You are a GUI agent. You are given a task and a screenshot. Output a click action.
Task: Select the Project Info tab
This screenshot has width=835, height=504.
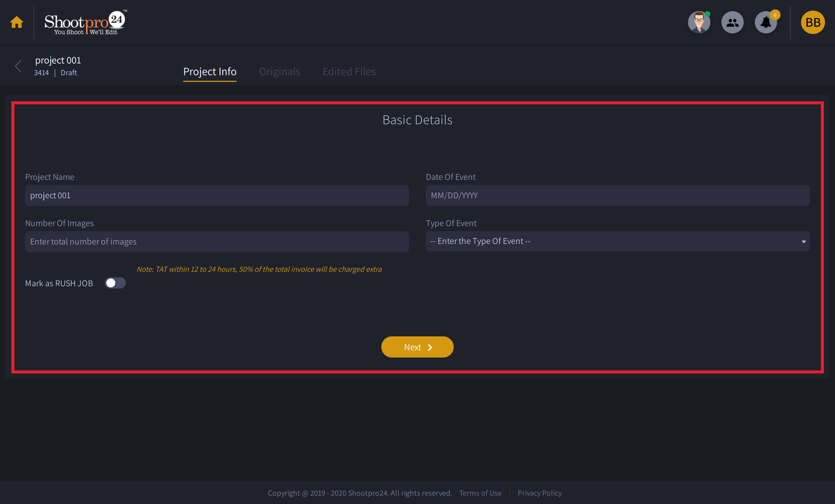pyautogui.click(x=210, y=72)
